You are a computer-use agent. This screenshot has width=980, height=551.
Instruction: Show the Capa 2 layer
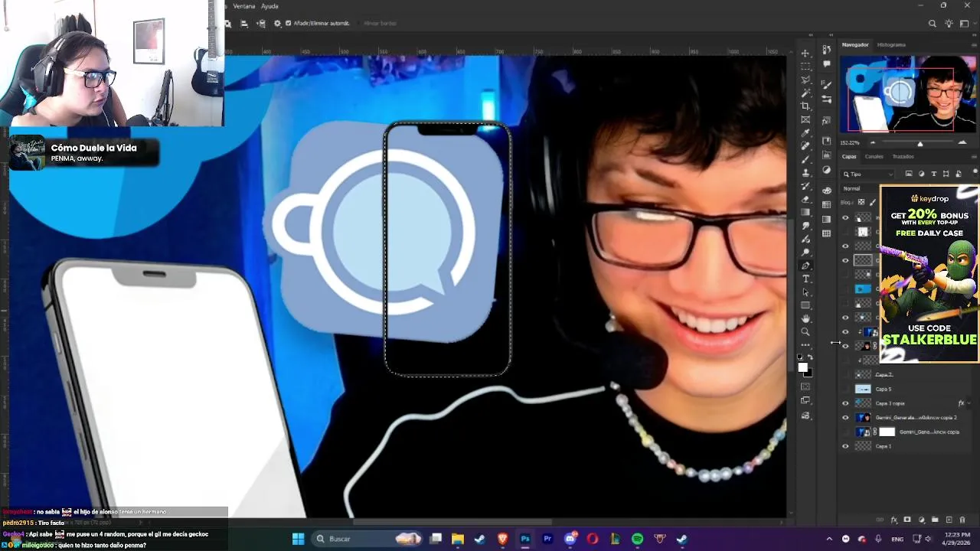click(845, 374)
